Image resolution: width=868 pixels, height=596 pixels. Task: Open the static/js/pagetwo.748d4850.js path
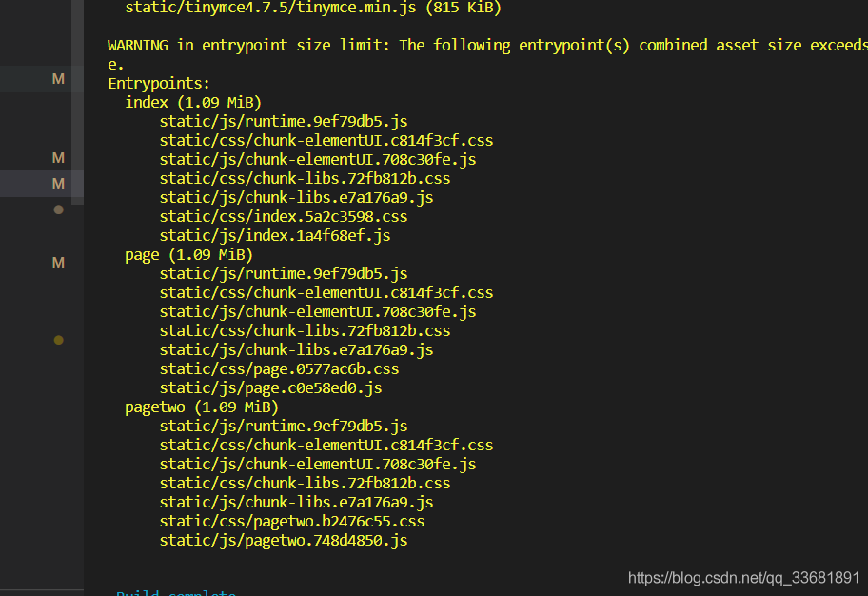tap(284, 541)
